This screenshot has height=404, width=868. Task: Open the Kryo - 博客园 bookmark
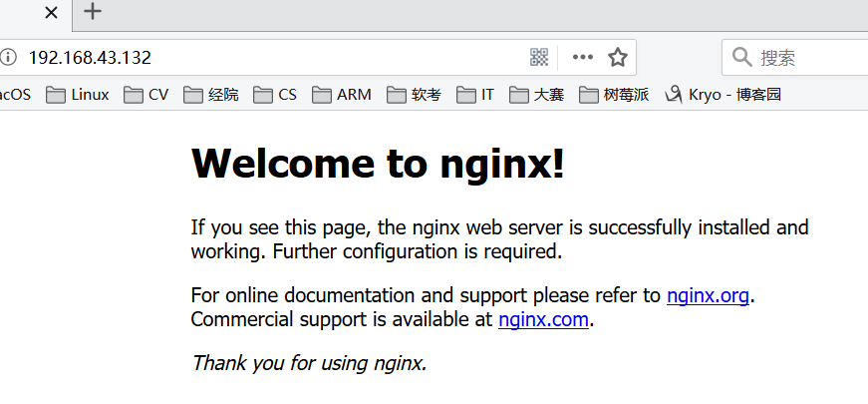pos(723,95)
